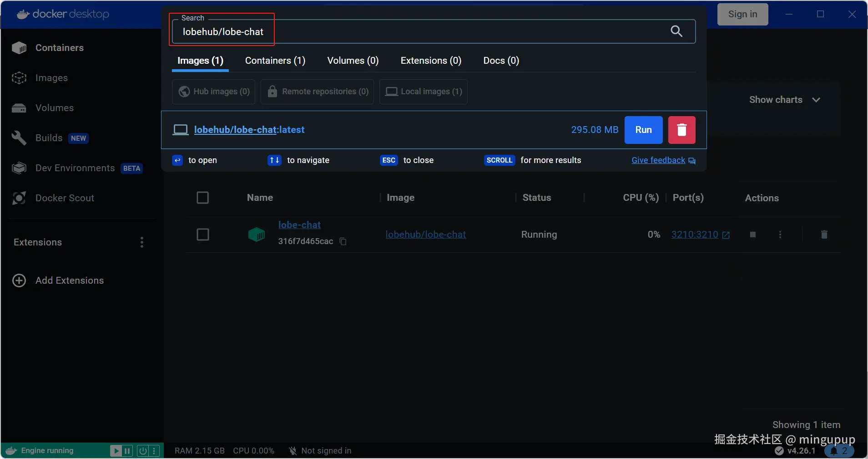Screen dimensions: 868x459
Task: Switch to the Containers (1) search tab
Action: point(275,61)
